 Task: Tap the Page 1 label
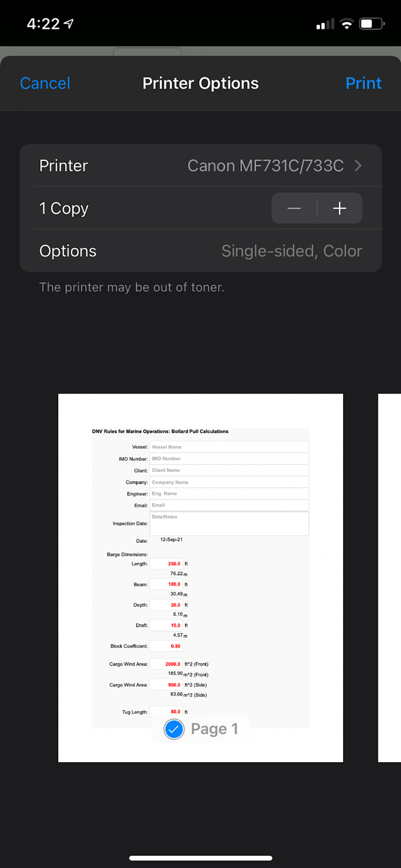[215, 729]
